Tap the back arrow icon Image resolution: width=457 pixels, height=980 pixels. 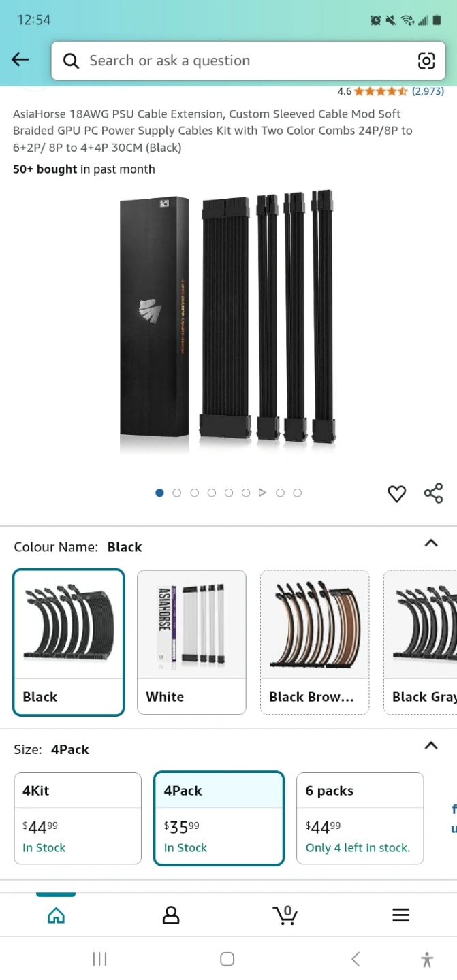pyautogui.click(x=20, y=60)
